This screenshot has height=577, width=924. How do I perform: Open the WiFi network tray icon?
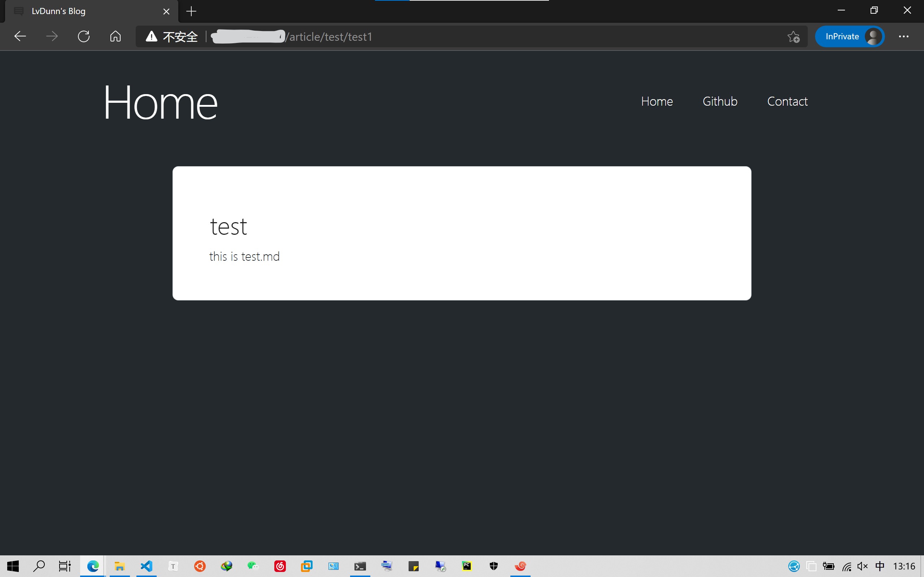(x=846, y=566)
